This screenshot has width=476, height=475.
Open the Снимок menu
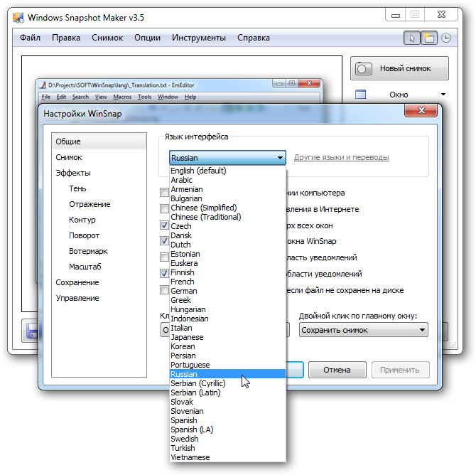click(x=107, y=38)
